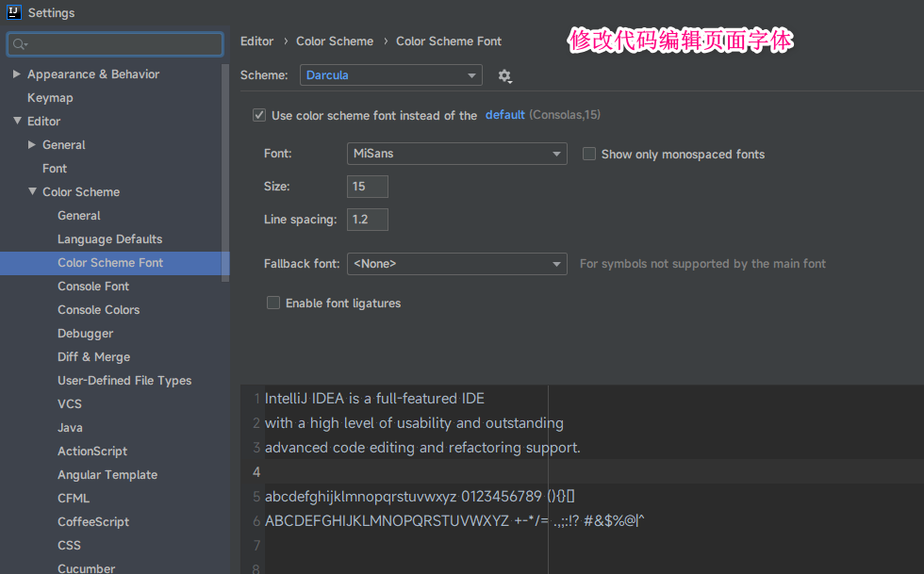This screenshot has height=574, width=924.
Task: Collapse the Color Scheme tree node
Action: (x=32, y=191)
